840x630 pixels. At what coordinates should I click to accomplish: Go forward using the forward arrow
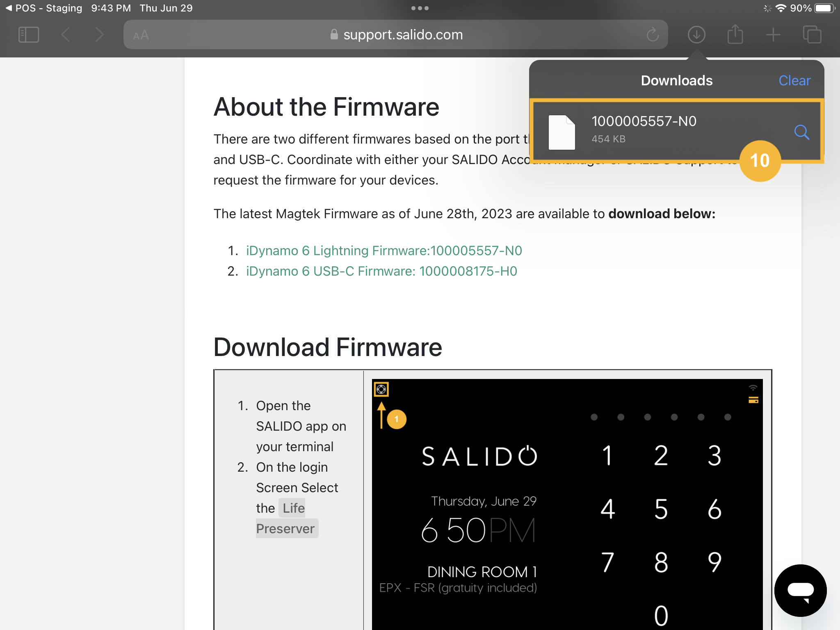pyautogui.click(x=99, y=34)
